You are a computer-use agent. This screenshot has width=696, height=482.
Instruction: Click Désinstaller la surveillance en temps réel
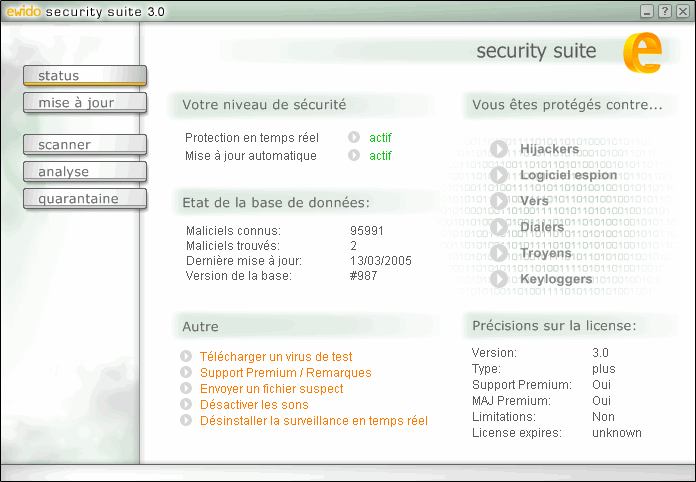click(x=314, y=420)
